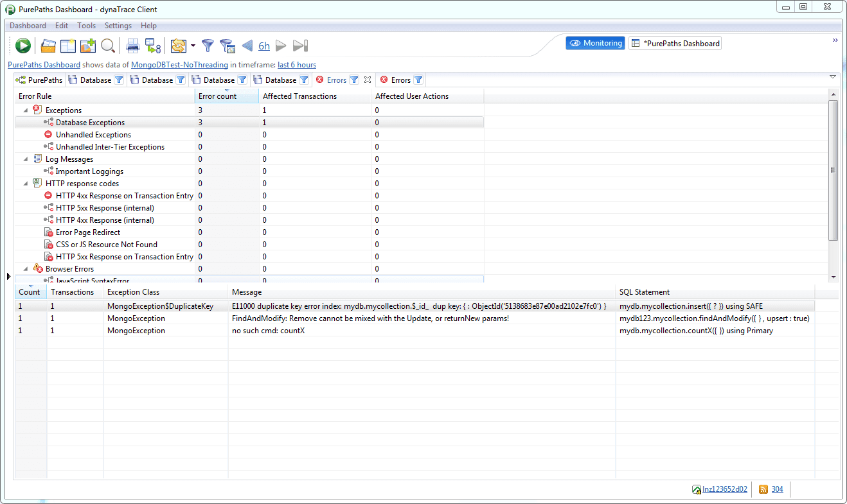Open the Tools menu
The width and height of the screenshot is (847, 504).
coord(86,26)
